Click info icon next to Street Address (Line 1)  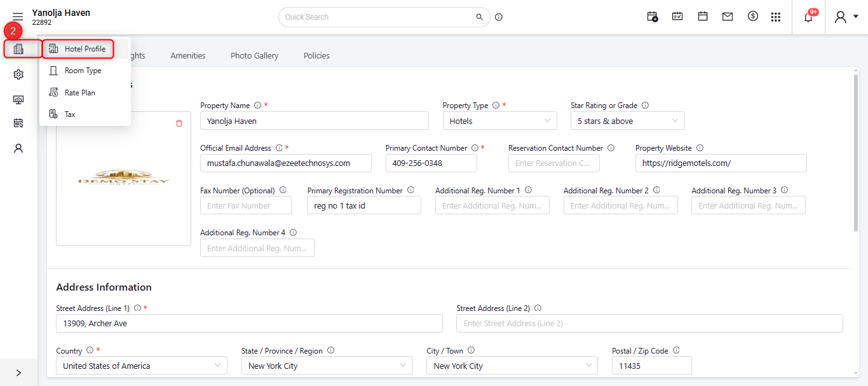click(137, 308)
